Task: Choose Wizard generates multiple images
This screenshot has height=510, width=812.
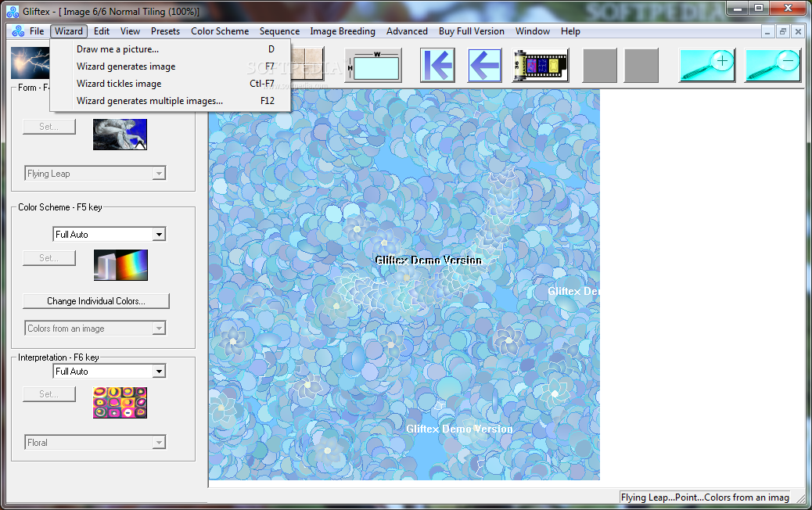Action: 171,100
